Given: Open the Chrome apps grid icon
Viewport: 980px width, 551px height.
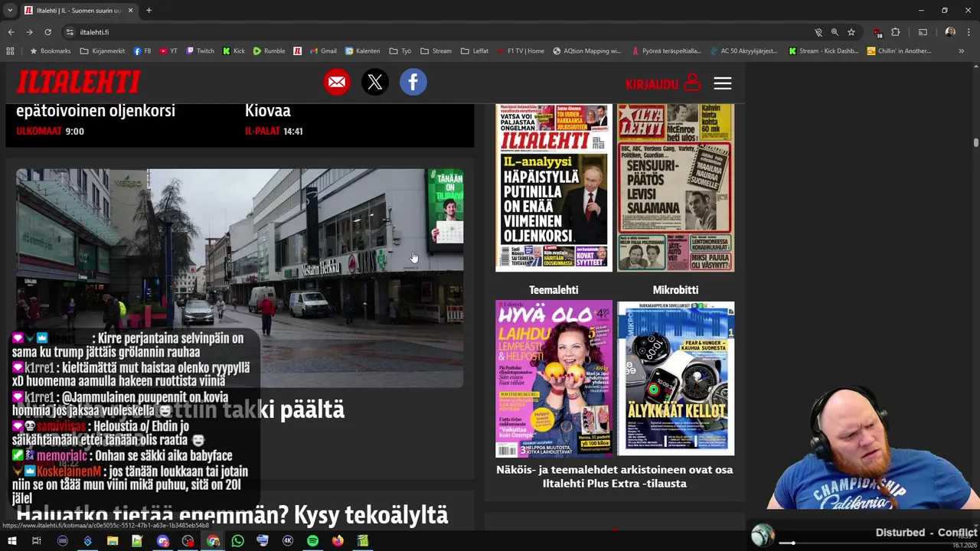Looking at the screenshot, I should coord(10,51).
